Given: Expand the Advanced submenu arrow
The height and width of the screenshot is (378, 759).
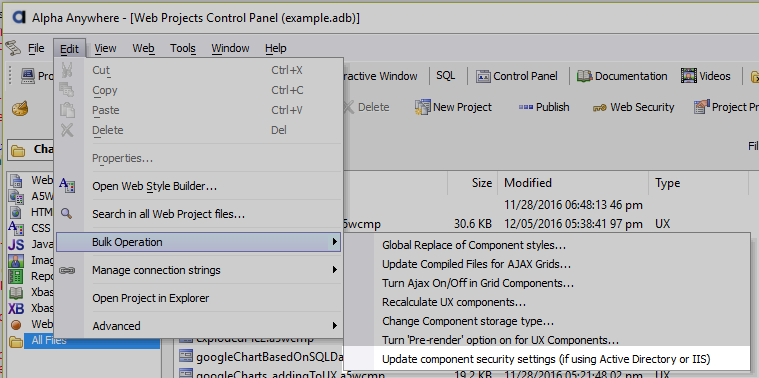Looking at the screenshot, I should 334,326.
